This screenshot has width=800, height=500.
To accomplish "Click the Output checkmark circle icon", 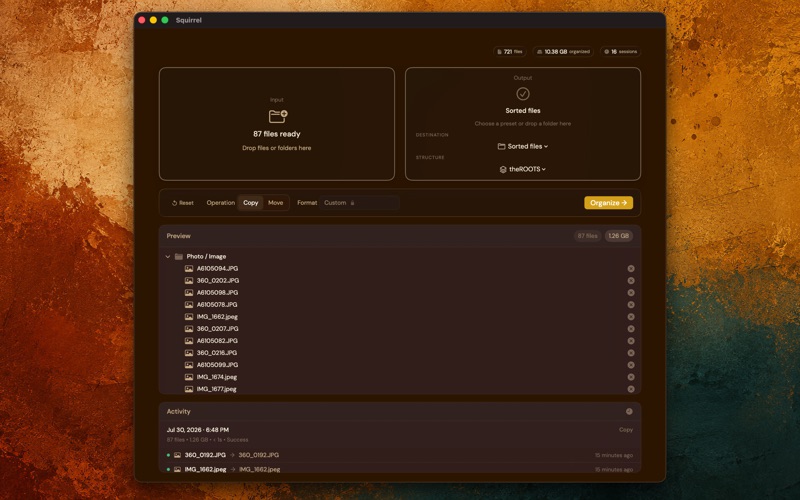I will 522,94.
